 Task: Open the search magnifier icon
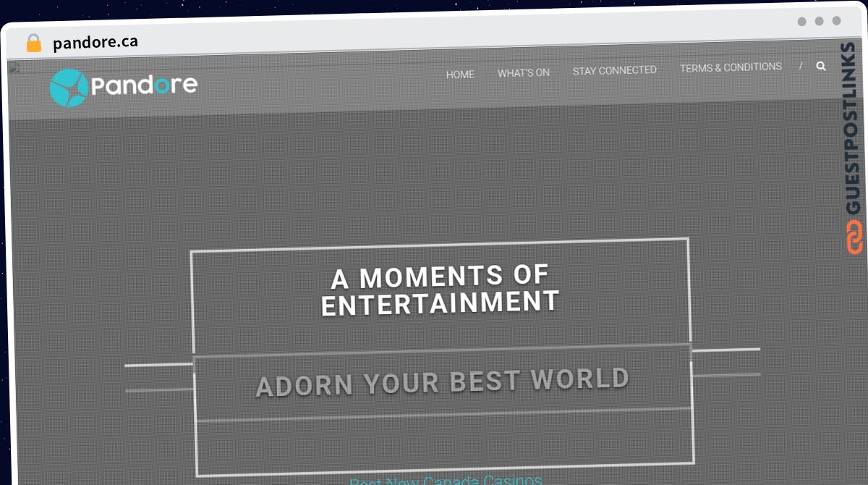tap(821, 65)
